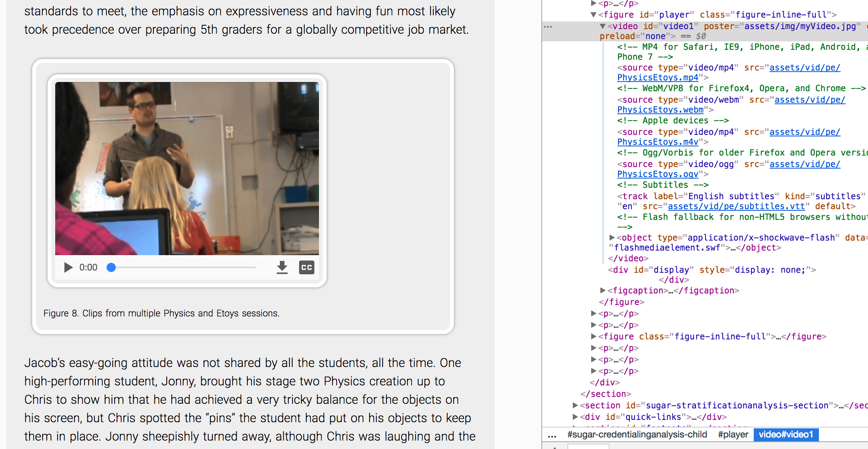Click the video progress slider knob
868x449 pixels.
click(x=111, y=267)
